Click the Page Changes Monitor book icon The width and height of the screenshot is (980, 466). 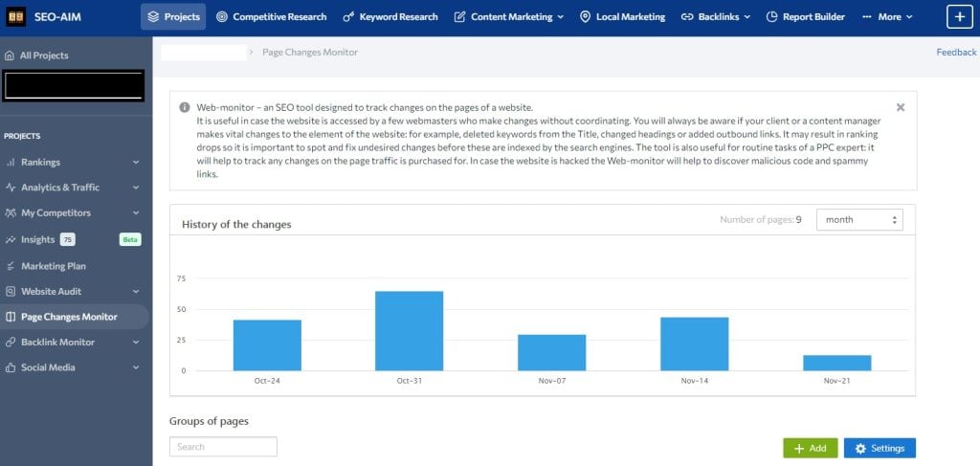pos(10,318)
